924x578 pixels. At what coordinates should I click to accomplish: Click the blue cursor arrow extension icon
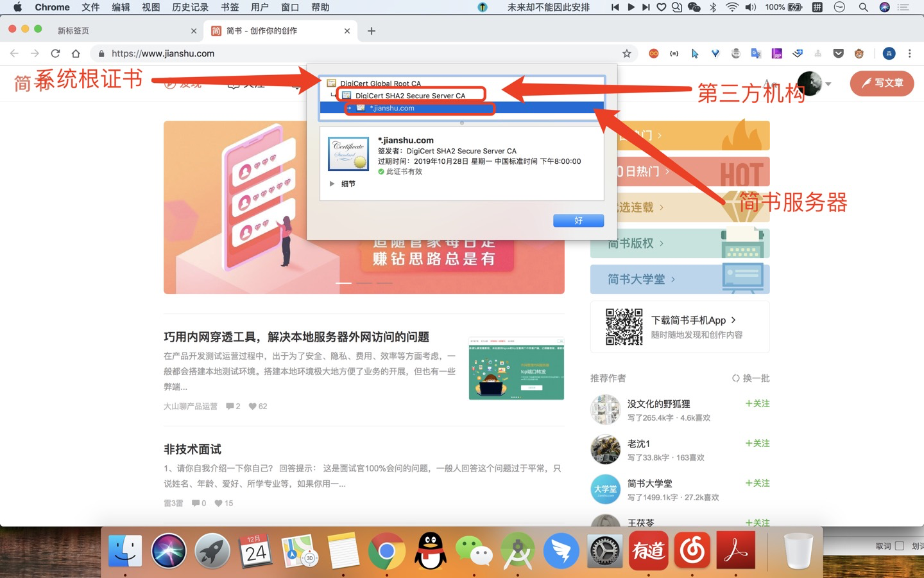[x=694, y=53]
